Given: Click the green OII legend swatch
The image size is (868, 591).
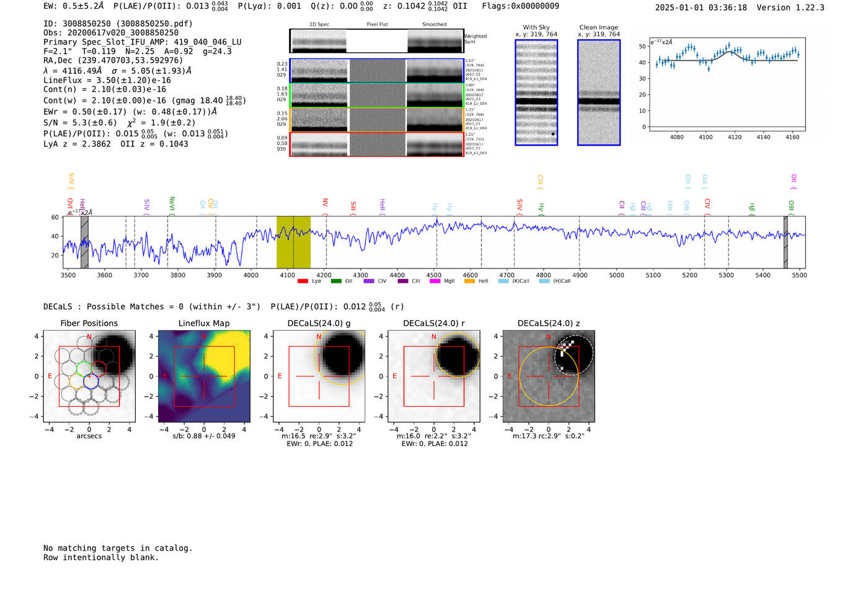Looking at the screenshot, I should 336,281.
